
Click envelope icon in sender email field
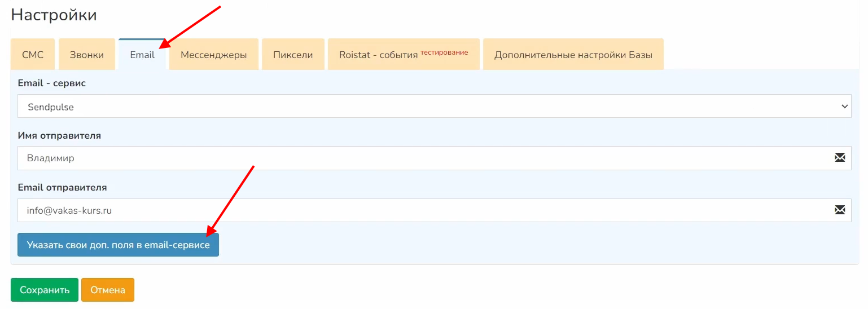(840, 210)
